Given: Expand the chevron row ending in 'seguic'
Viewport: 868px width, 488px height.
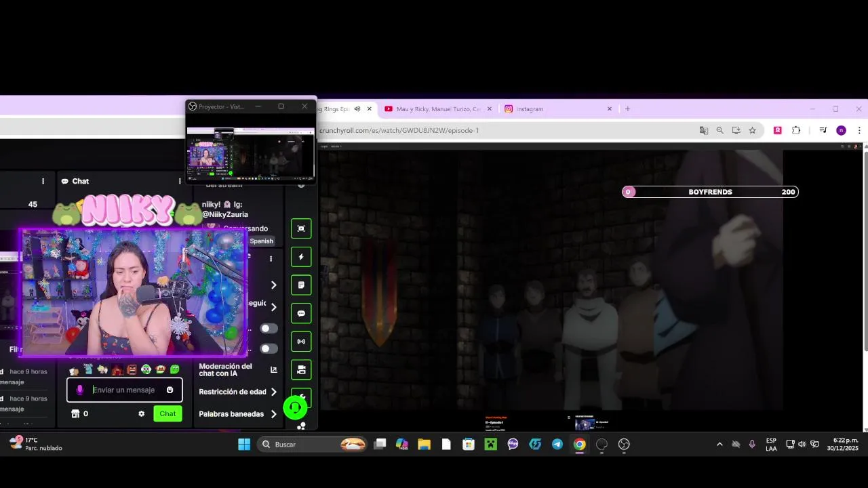Looking at the screenshot, I should point(273,307).
